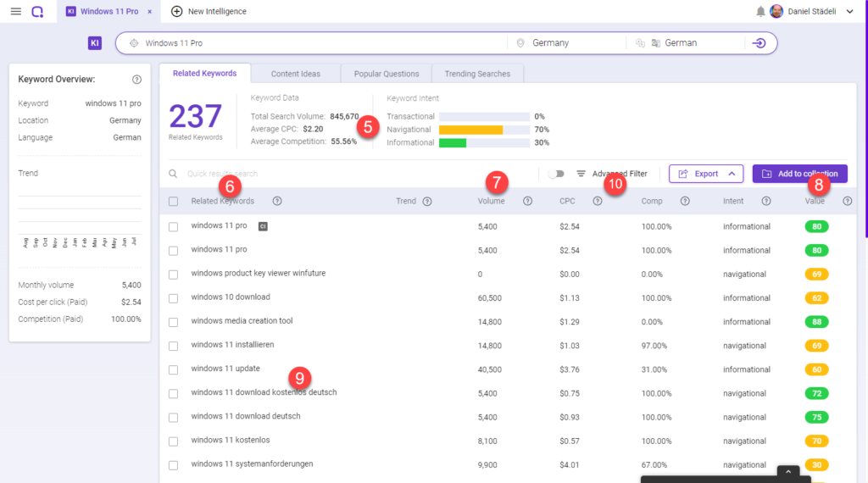Image resolution: width=868 pixels, height=483 pixels.
Task: Sort by the Comp column header
Action: tap(652, 202)
